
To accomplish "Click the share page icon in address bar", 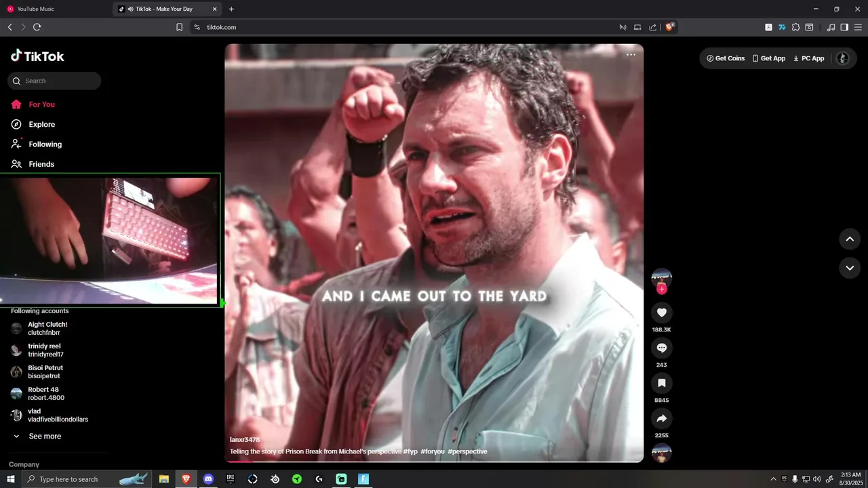I will click(652, 27).
